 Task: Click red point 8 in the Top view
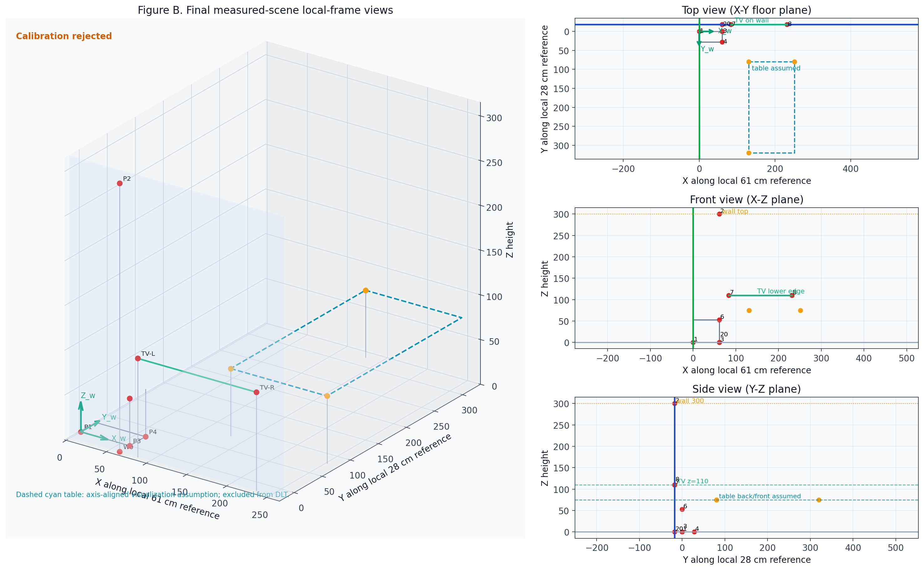pos(787,24)
